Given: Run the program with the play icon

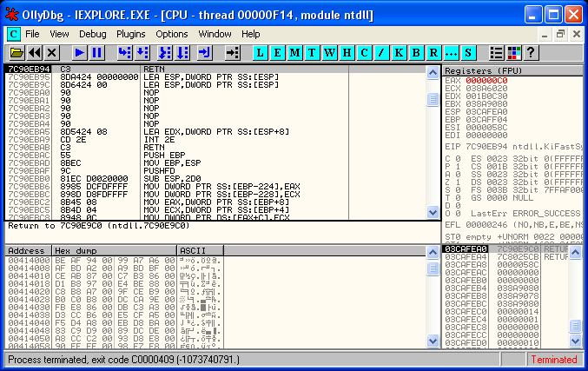Looking at the screenshot, I should (79, 53).
